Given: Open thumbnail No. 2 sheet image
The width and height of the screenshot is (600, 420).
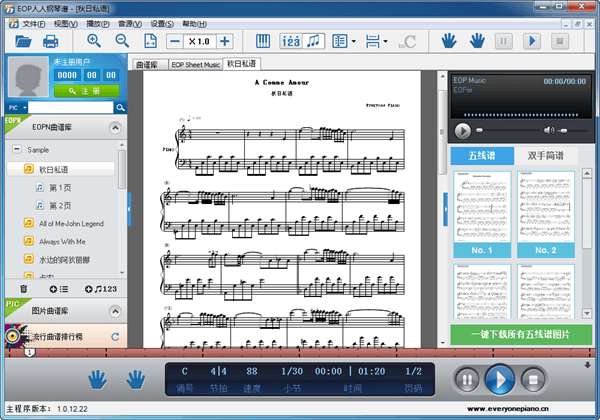Looking at the screenshot, I should pyautogui.click(x=546, y=214).
